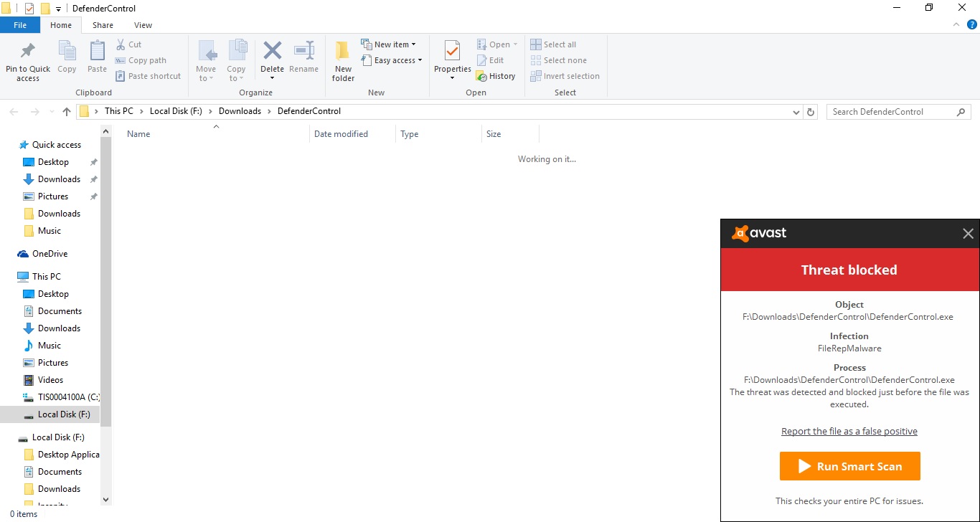Click the Paste ribbon button
The image size is (980, 522).
(x=97, y=57)
